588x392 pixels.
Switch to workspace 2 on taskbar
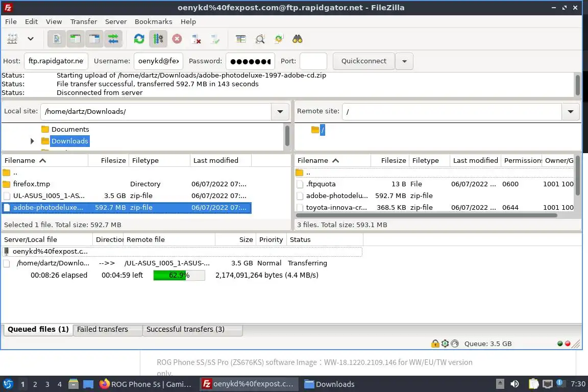click(x=35, y=384)
